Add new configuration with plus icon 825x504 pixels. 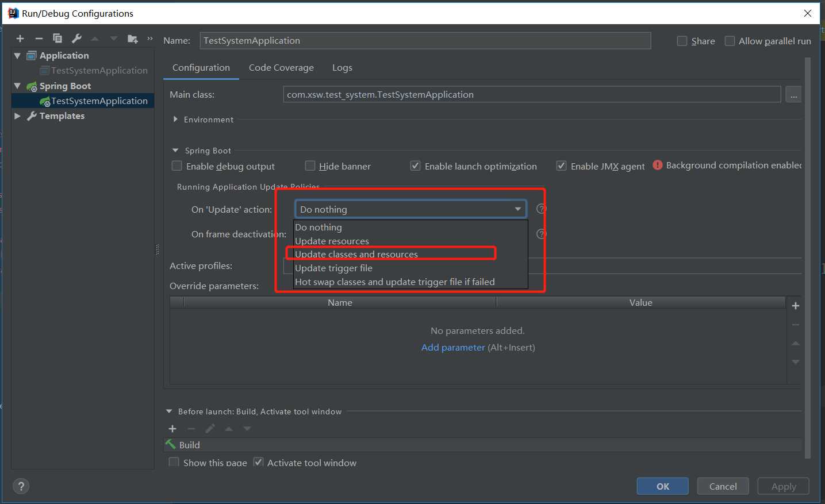pos(20,39)
